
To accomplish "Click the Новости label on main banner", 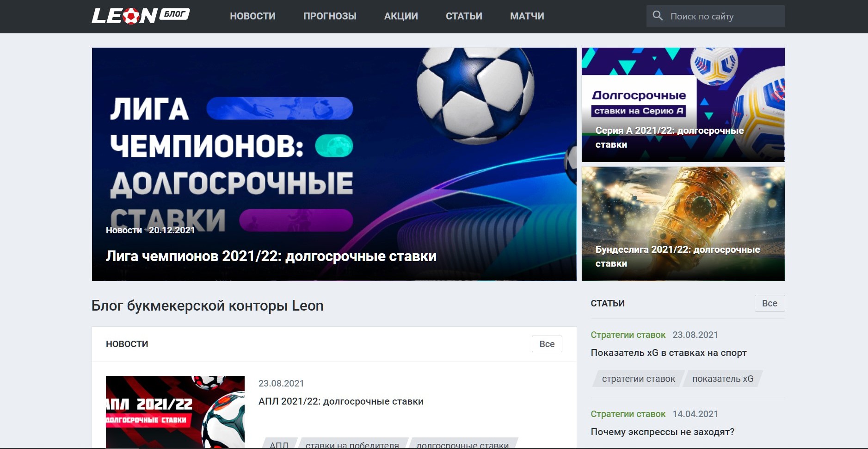I will click(124, 230).
